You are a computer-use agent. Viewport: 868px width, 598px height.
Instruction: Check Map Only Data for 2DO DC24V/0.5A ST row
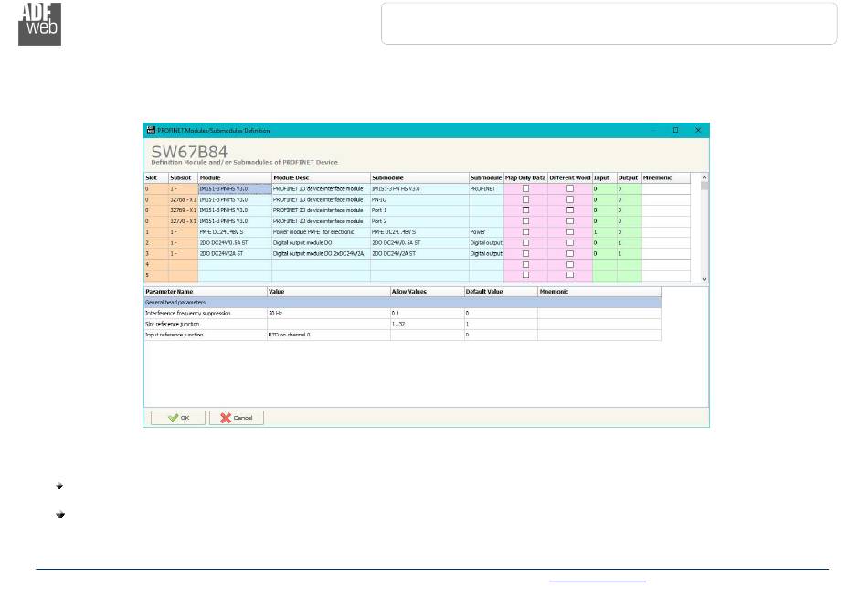click(x=526, y=242)
